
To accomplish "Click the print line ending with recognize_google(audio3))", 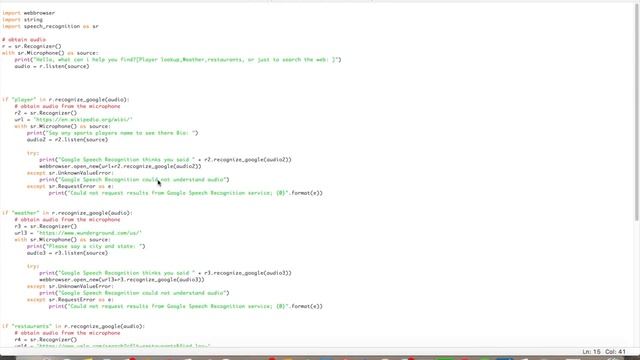I will pyautogui.click(x=165, y=273).
